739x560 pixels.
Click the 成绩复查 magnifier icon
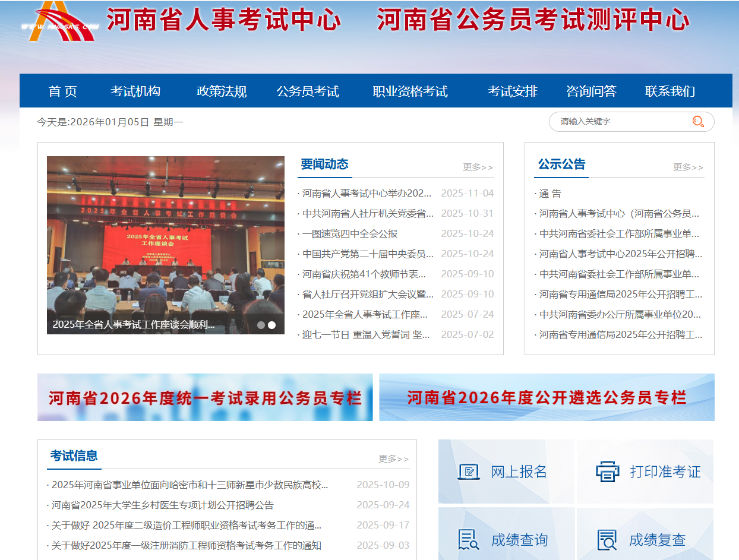coord(607,540)
